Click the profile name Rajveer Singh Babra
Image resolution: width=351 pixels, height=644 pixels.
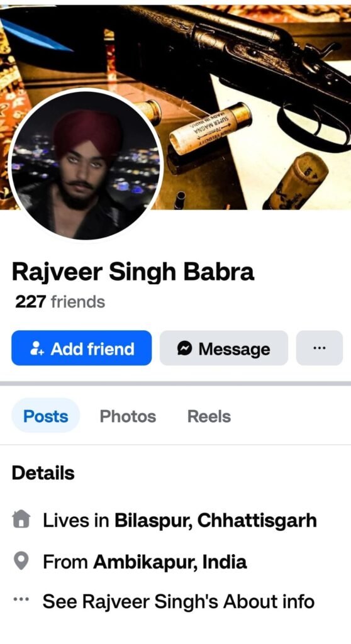[133, 272]
